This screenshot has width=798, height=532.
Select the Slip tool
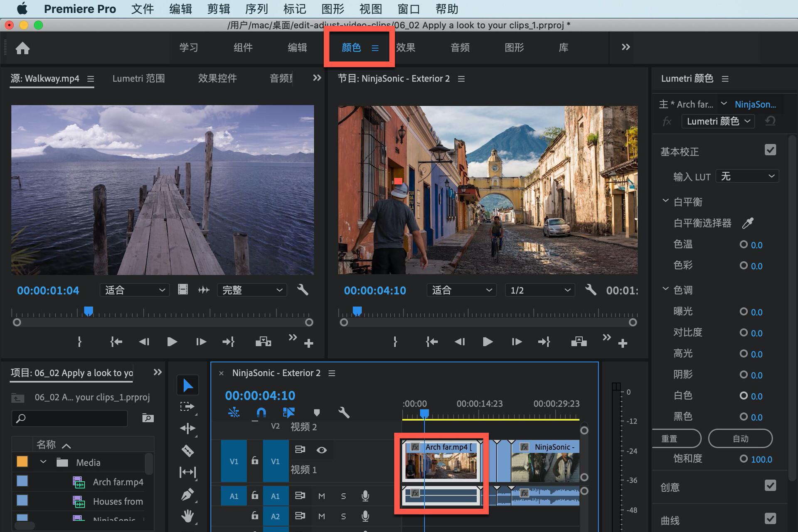point(187,472)
